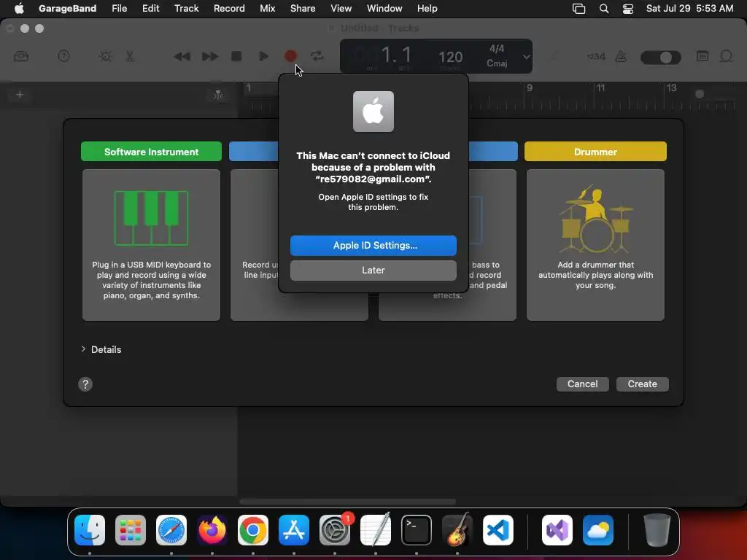Click the Stop transport button
The height and width of the screenshot is (560, 747).
pyautogui.click(x=236, y=56)
